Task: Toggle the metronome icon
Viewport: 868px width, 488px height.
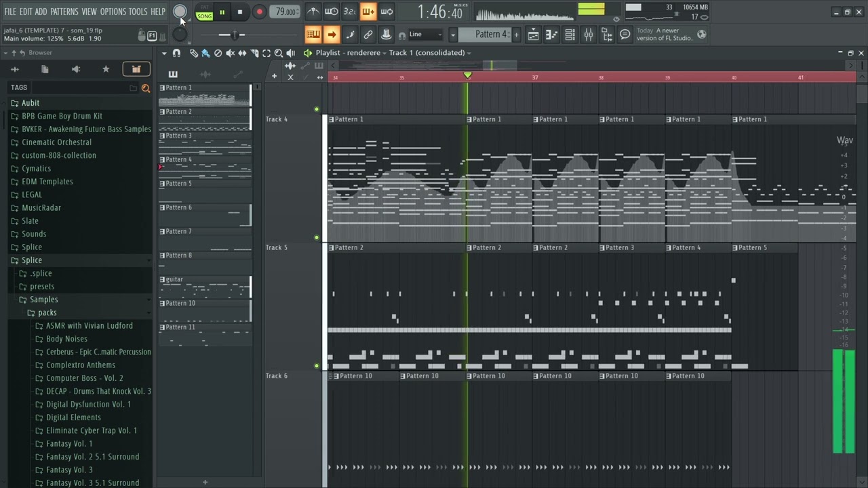Action: coord(313,12)
